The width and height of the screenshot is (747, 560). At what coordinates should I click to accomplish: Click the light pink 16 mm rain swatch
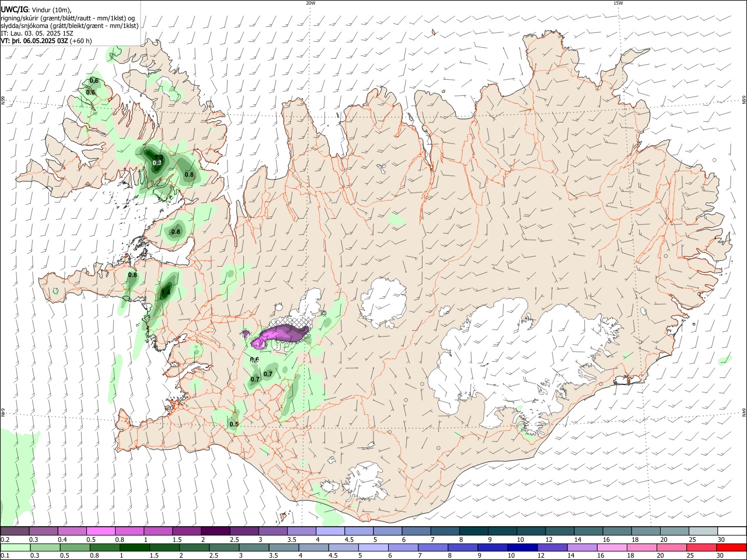pos(612,547)
